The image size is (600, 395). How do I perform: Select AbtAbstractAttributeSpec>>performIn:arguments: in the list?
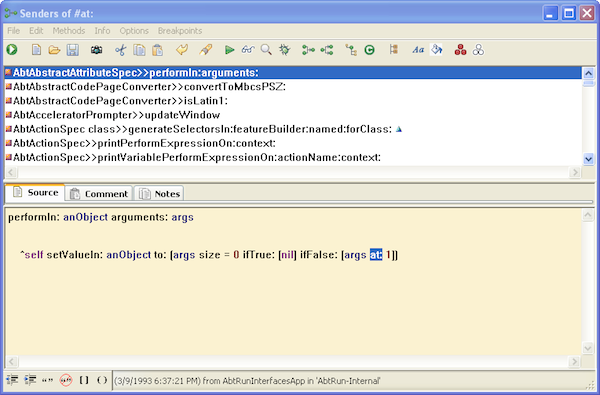(x=293, y=72)
